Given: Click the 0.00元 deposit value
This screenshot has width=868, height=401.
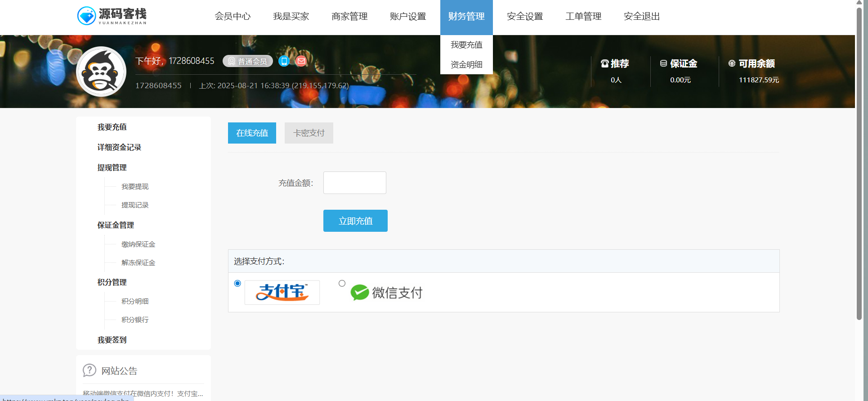Looking at the screenshot, I should pyautogui.click(x=680, y=80).
